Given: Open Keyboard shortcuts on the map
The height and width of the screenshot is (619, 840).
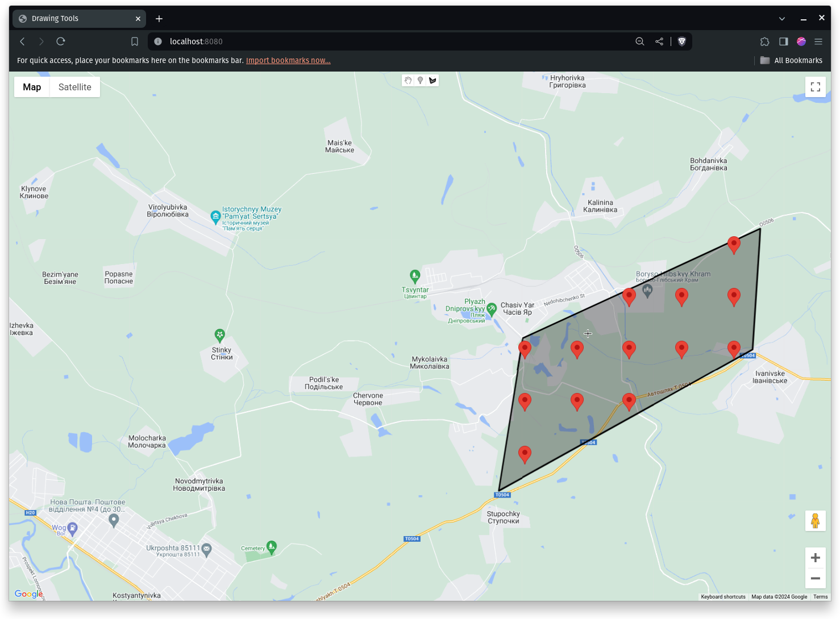Looking at the screenshot, I should coord(723,597).
